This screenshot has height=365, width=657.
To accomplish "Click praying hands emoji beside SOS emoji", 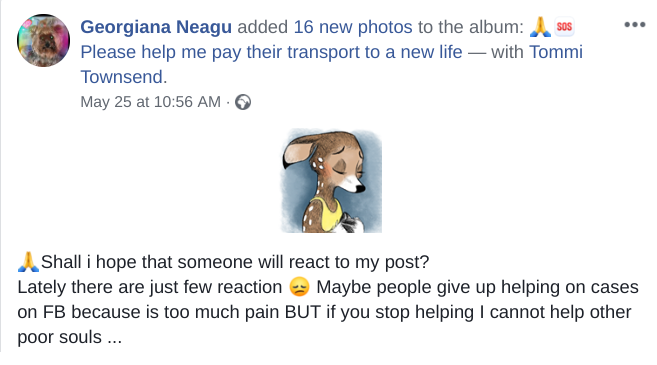I will [x=540, y=26].
